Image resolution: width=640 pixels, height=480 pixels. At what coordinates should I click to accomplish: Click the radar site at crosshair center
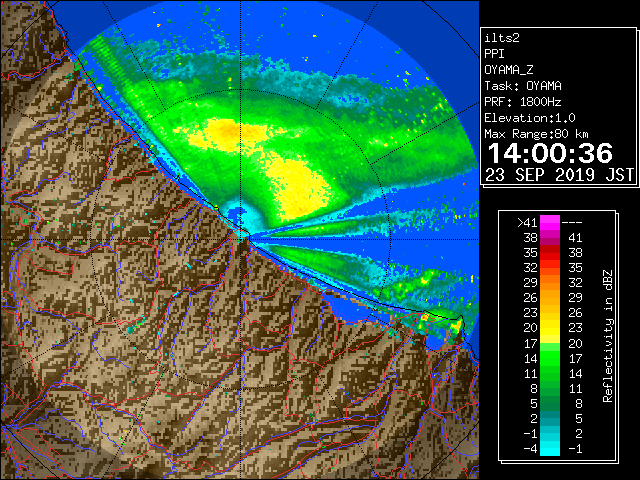coord(241,239)
